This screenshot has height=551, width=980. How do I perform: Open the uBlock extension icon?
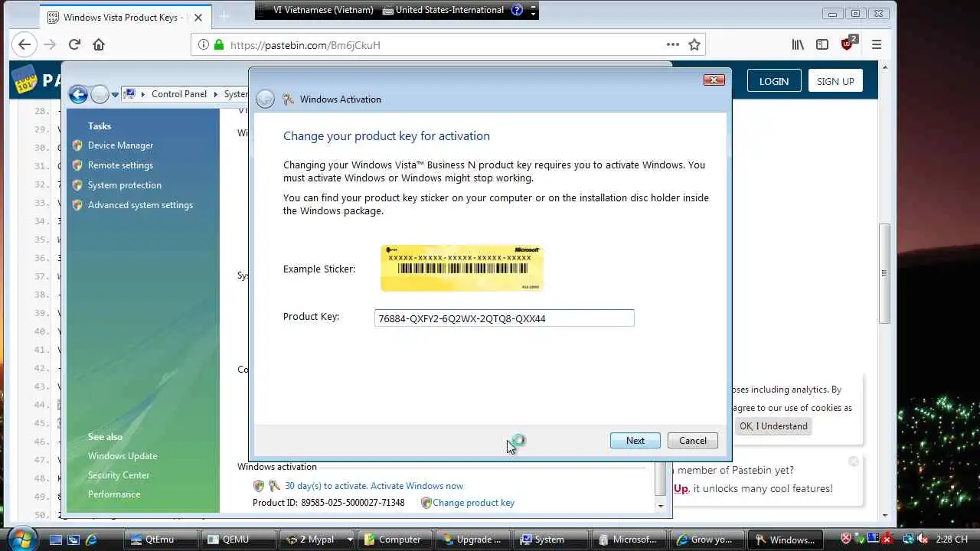pyautogui.click(x=848, y=43)
